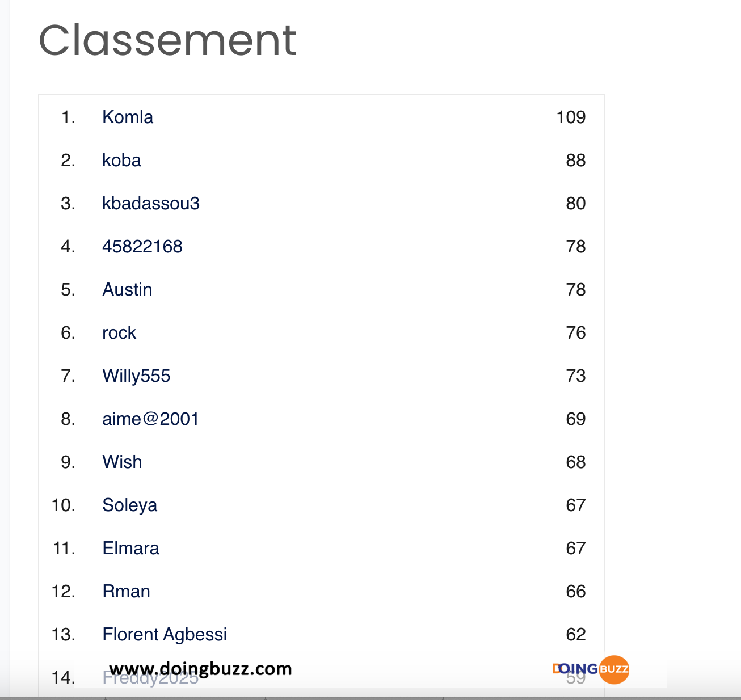The width and height of the screenshot is (741, 700).
Task: Open Wish player link
Action: click(122, 462)
